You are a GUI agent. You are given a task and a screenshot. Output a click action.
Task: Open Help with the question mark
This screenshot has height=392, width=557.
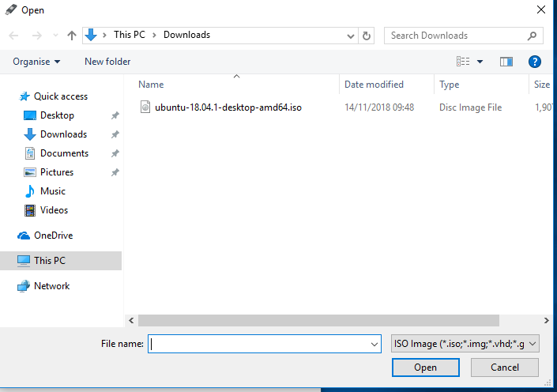[x=535, y=62]
